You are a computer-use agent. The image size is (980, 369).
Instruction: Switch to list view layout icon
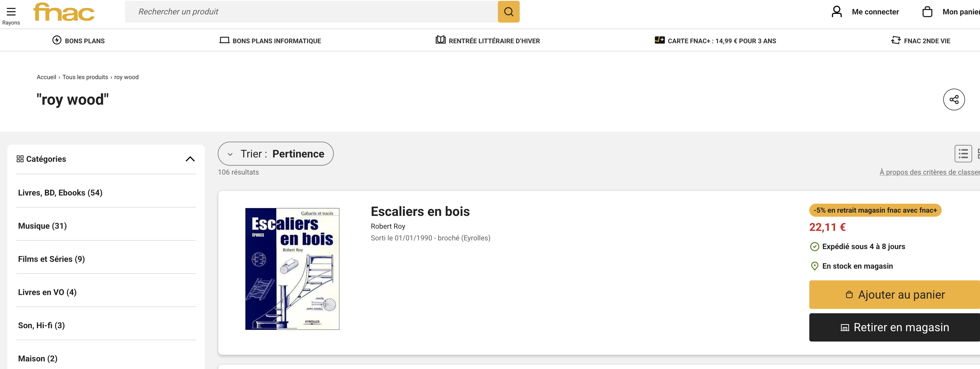click(963, 154)
